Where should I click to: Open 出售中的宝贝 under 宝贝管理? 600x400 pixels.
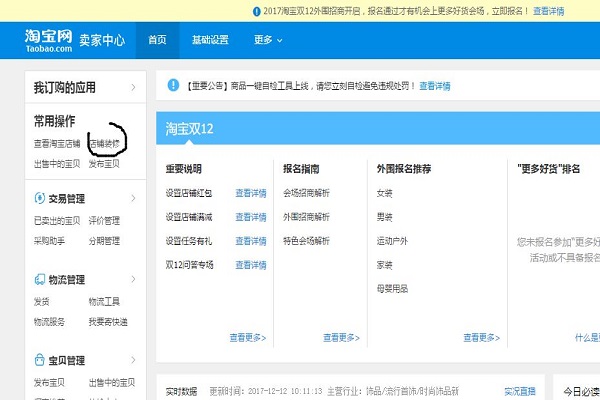(x=112, y=382)
